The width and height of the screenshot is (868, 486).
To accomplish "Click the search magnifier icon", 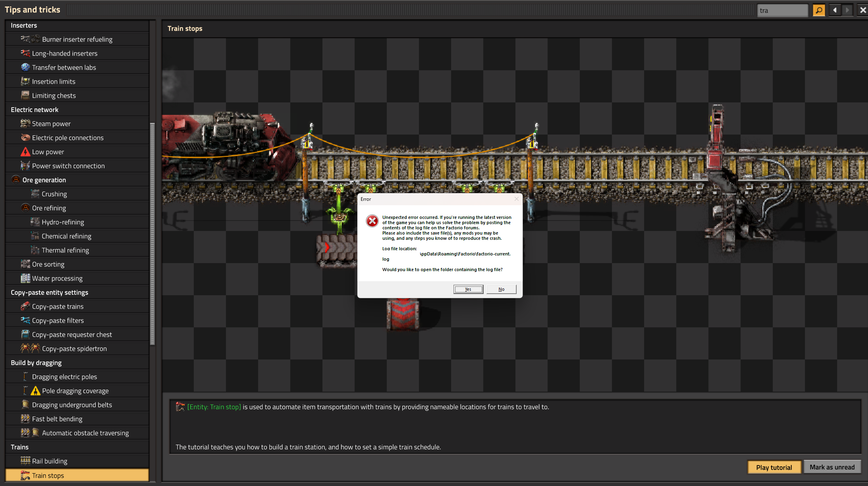I will pos(819,10).
